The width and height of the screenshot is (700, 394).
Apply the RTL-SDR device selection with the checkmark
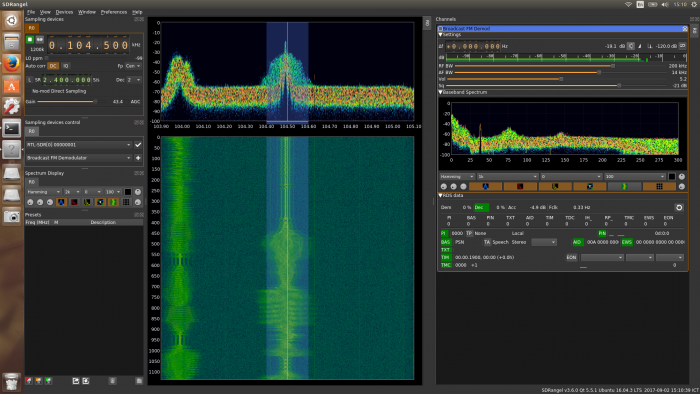coord(138,145)
